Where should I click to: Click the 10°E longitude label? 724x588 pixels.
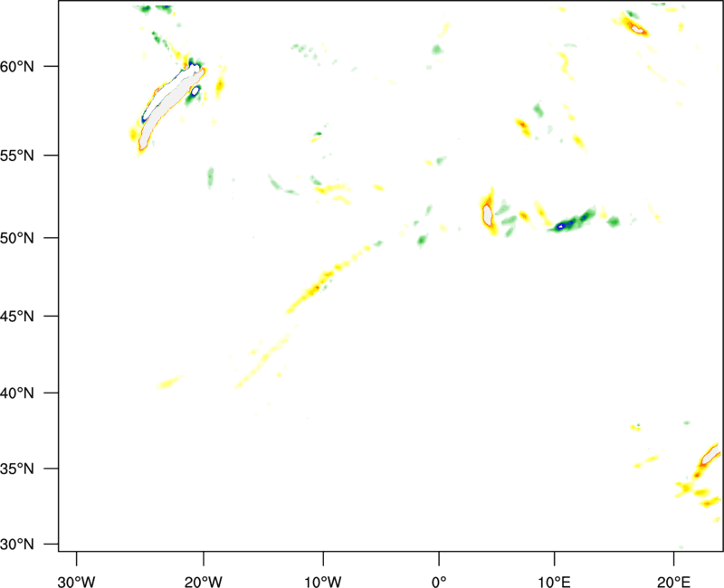(x=554, y=582)
